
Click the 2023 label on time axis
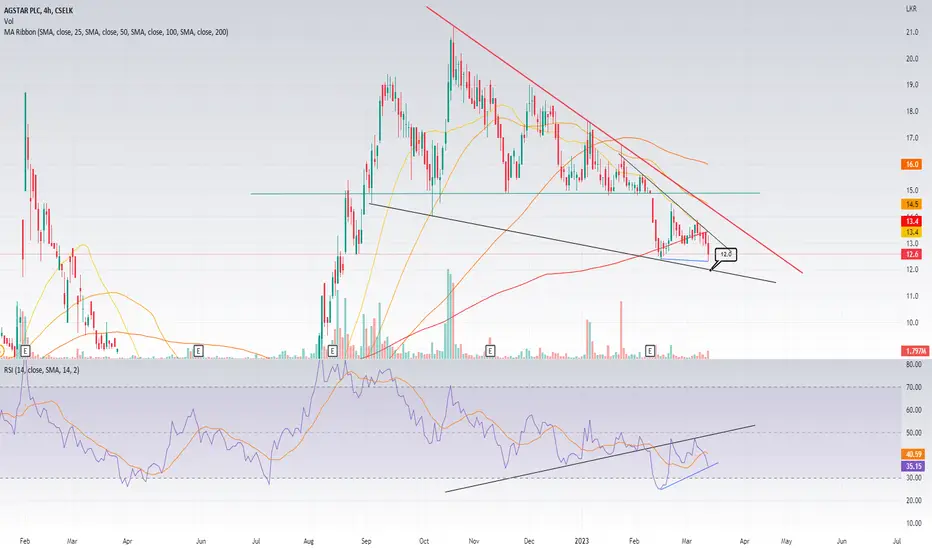tap(582, 541)
